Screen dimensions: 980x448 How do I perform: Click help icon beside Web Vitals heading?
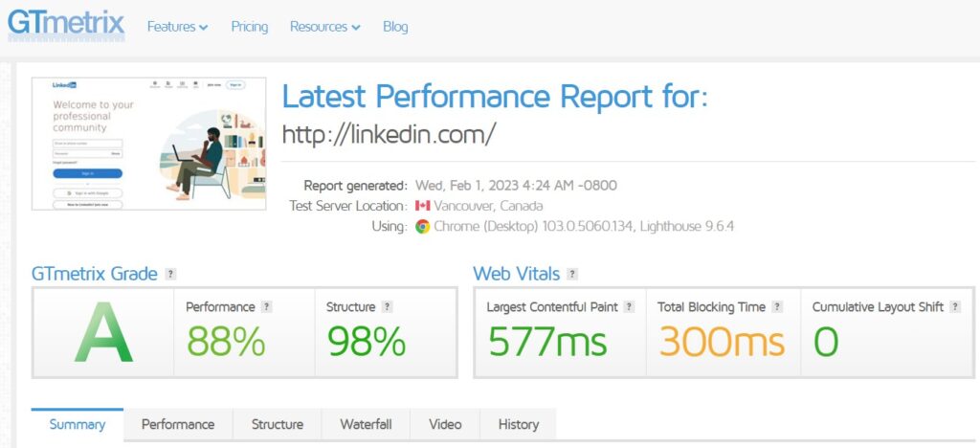572,274
